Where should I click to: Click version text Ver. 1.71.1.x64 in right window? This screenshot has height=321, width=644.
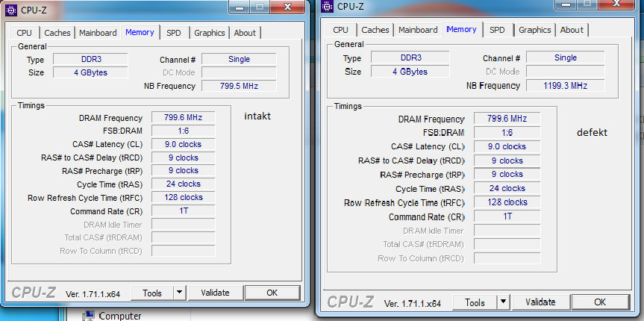click(413, 304)
